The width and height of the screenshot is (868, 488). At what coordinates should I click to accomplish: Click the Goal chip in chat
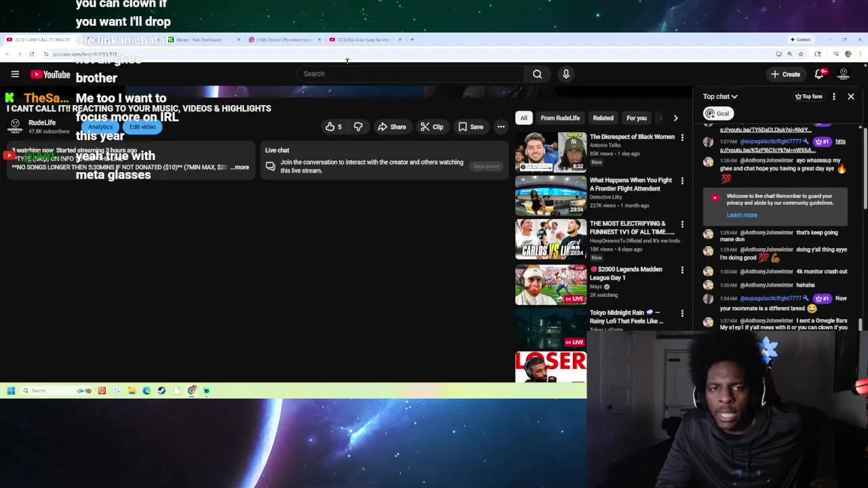(717, 114)
